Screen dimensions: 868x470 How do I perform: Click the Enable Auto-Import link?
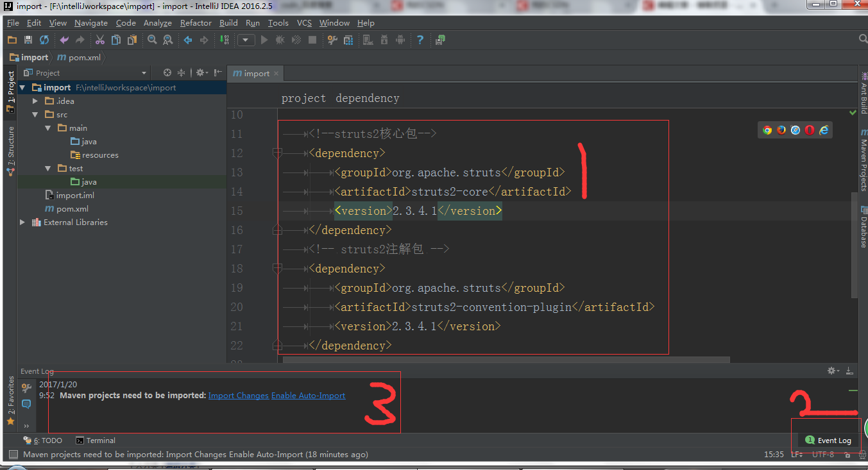[308, 396]
